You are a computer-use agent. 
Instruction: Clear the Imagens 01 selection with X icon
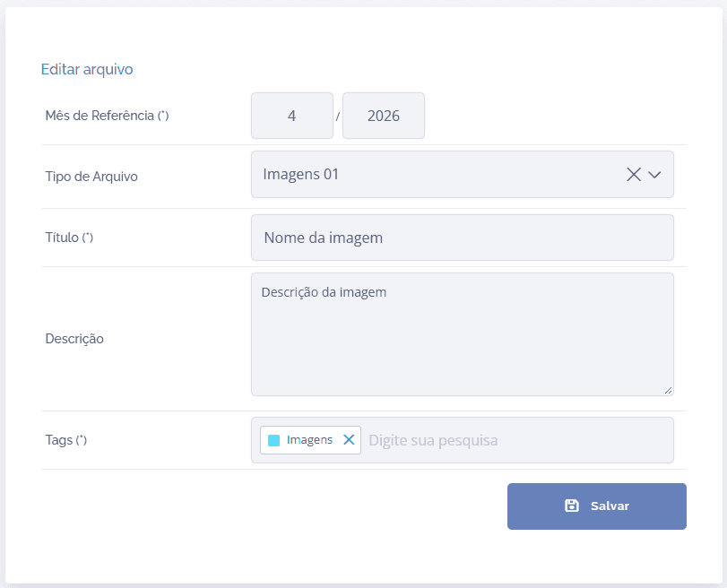tap(634, 175)
